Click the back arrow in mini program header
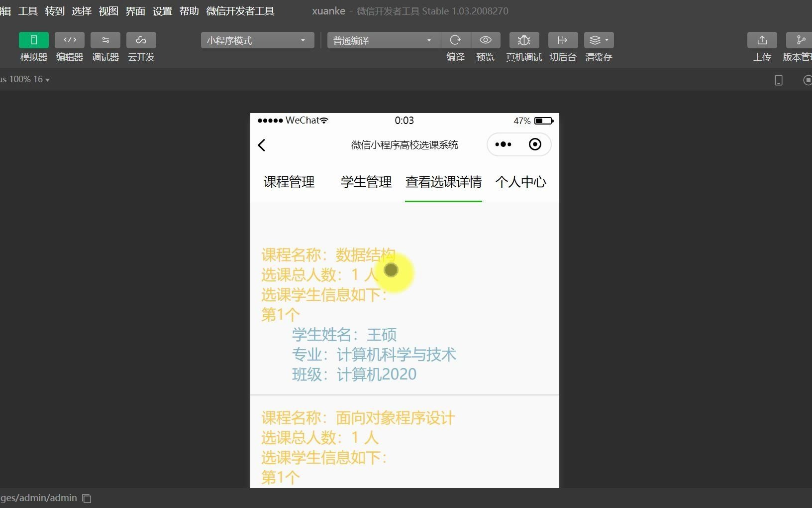Viewport: 812px width, 508px height. pyautogui.click(x=262, y=145)
